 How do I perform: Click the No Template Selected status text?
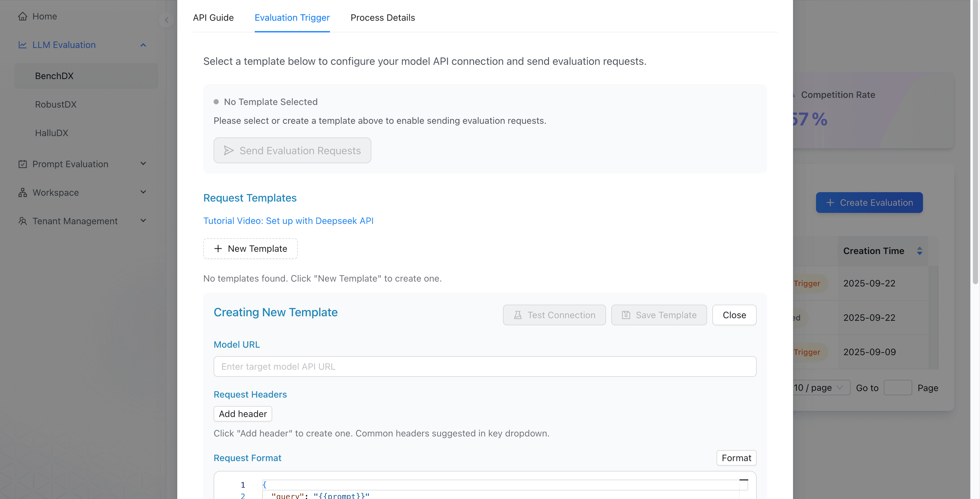[x=271, y=102]
